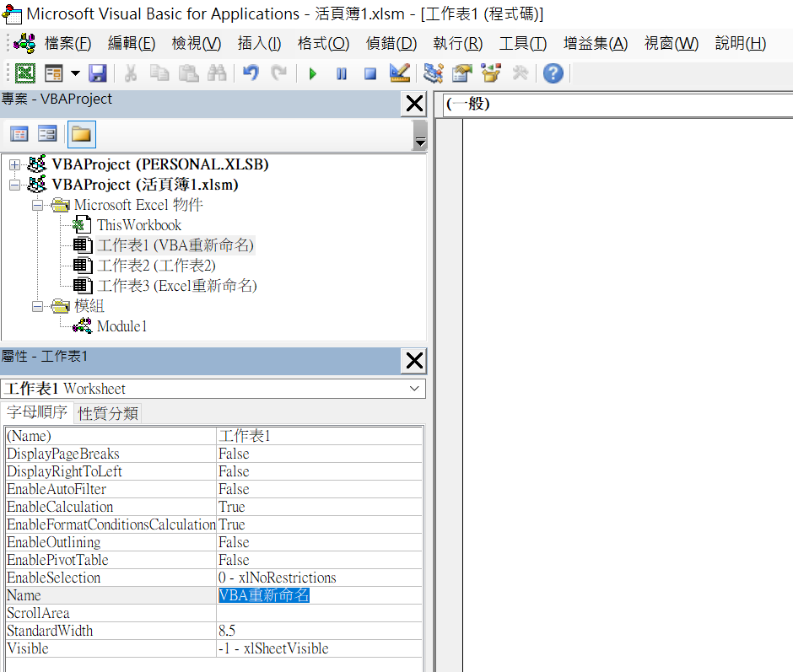Screen dimensions: 793x672
Task: Click the Copy toolbar icon
Action: pyautogui.click(x=159, y=74)
